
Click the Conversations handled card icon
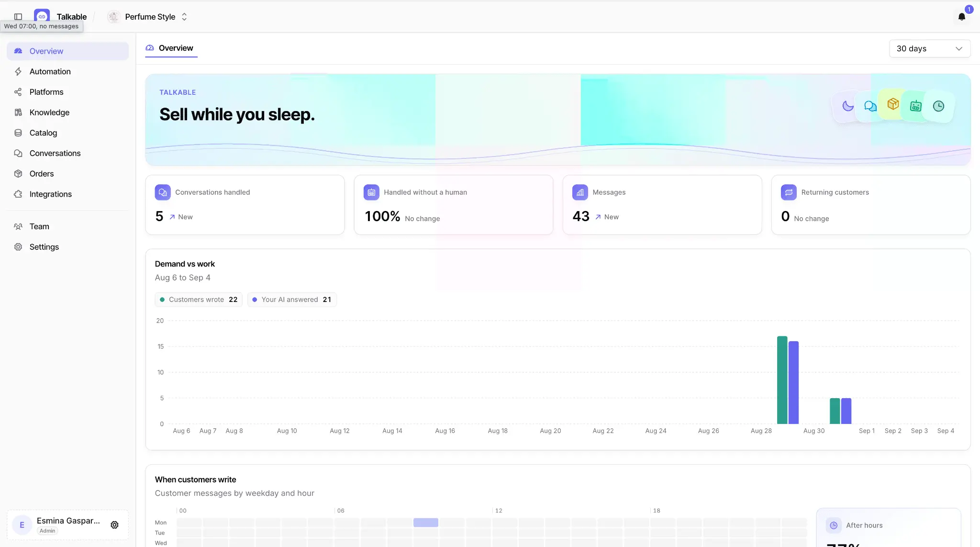[163, 192]
